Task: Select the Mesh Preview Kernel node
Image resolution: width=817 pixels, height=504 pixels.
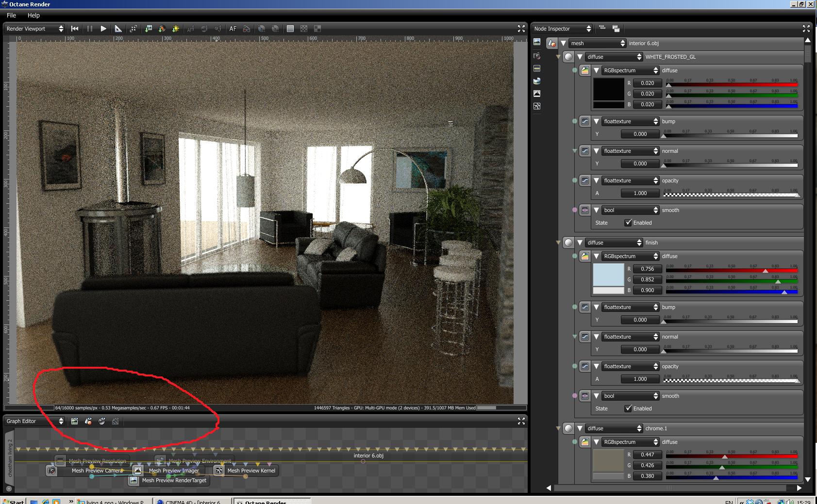Action: (247, 471)
